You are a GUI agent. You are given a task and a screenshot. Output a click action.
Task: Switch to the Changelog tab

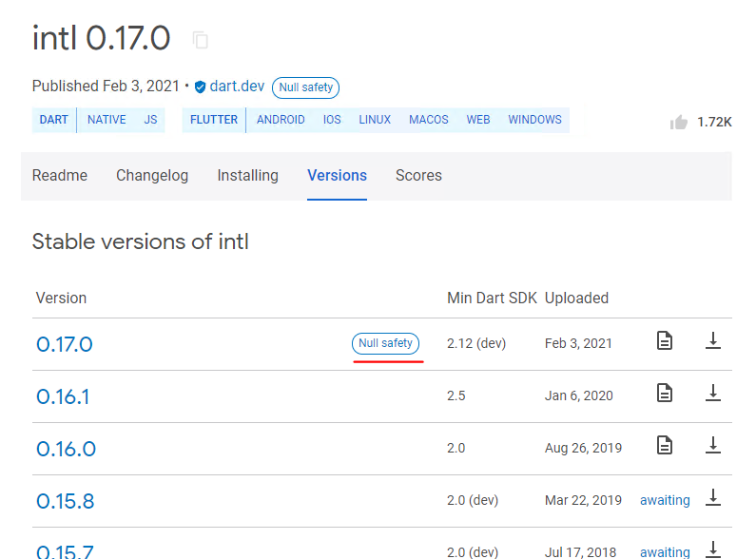tap(152, 176)
